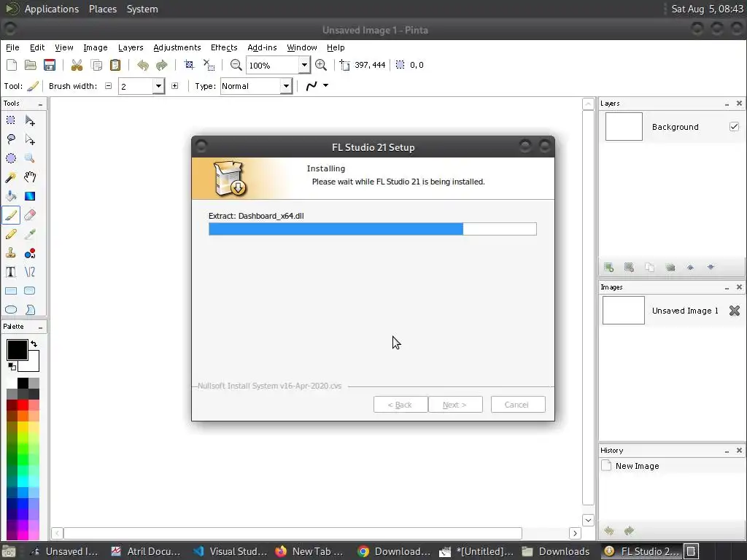Click the Add New Layer icon
This screenshot has width=747, height=560.
(609, 267)
